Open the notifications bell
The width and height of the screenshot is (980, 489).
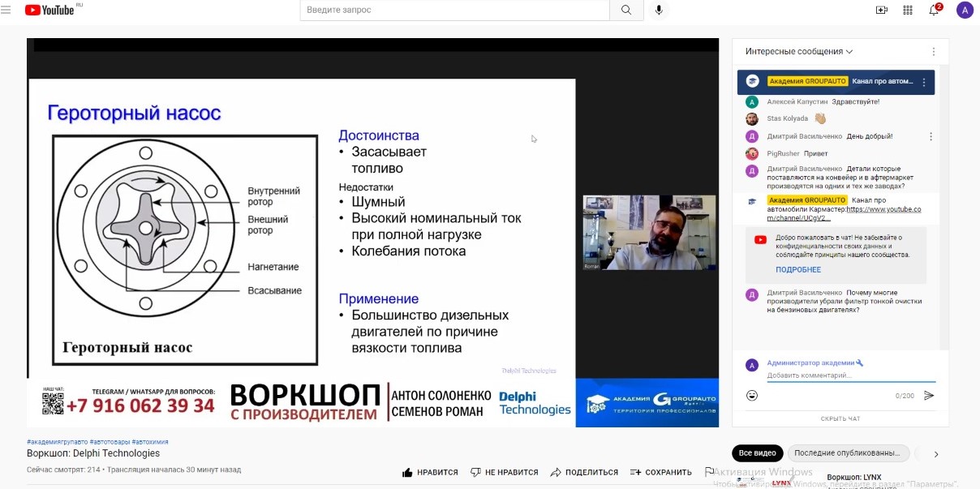(x=935, y=10)
